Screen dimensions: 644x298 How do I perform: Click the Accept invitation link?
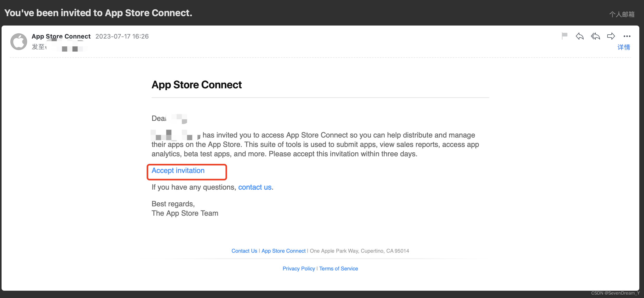178,171
